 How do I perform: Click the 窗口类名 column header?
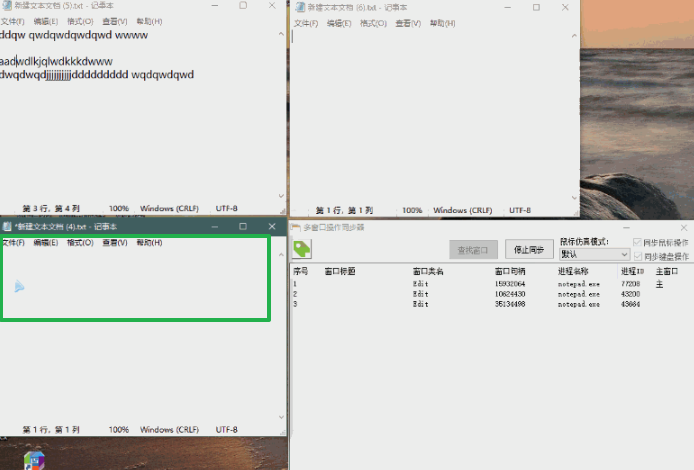click(x=428, y=271)
